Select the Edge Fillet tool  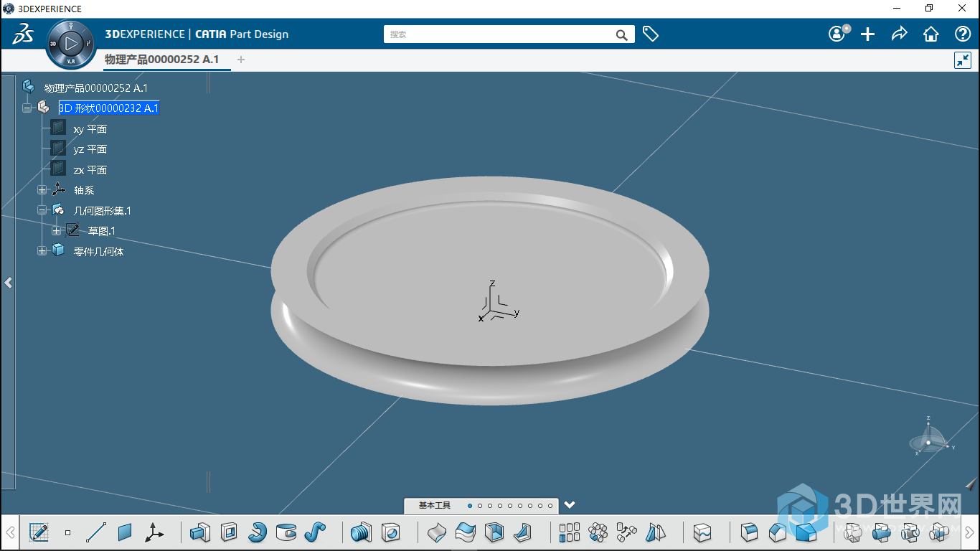(749, 532)
